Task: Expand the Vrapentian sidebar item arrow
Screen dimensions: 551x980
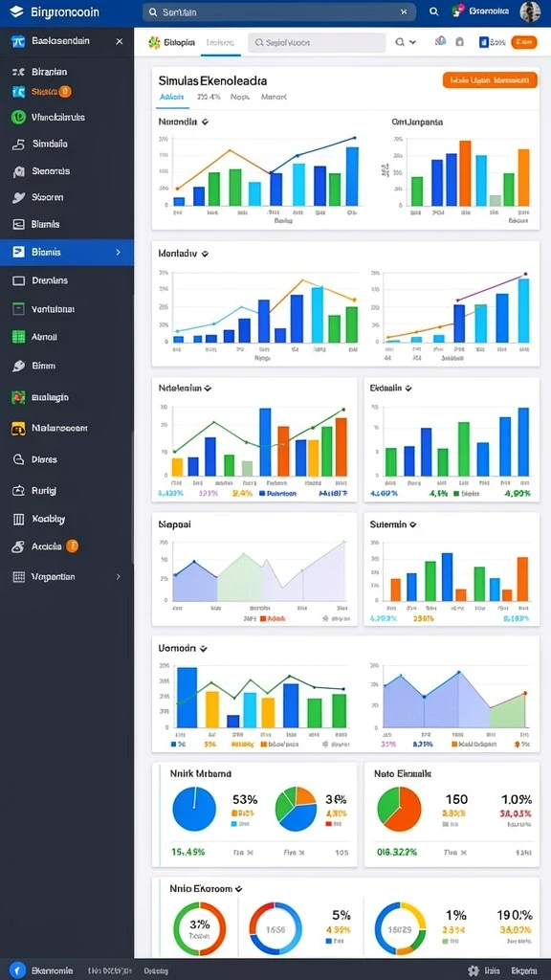Action: [x=118, y=577]
